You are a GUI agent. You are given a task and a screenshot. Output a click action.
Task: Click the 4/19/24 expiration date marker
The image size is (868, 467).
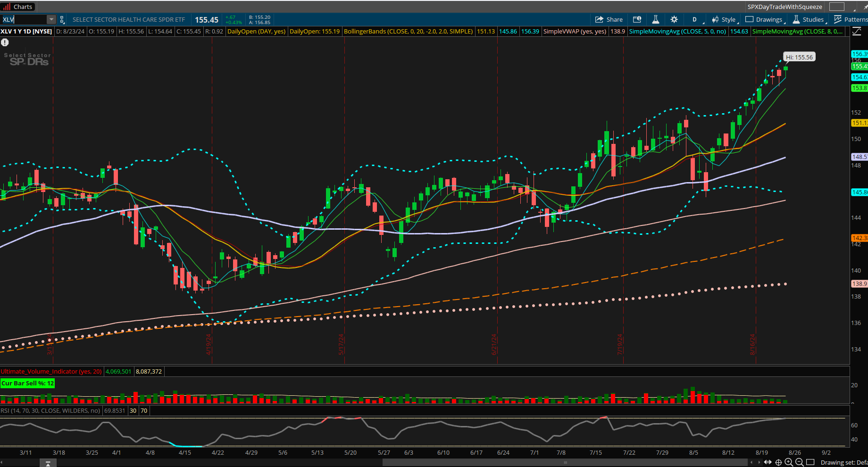[208, 345]
